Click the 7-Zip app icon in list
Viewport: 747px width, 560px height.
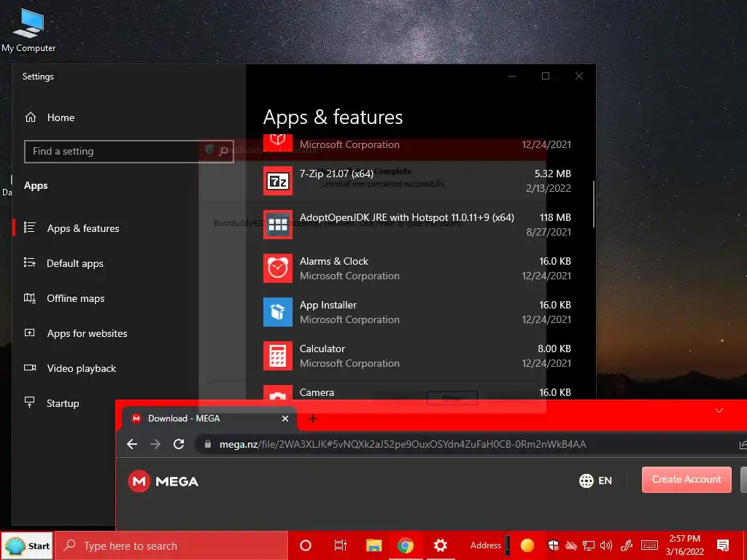pyautogui.click(x=278, y=181)
